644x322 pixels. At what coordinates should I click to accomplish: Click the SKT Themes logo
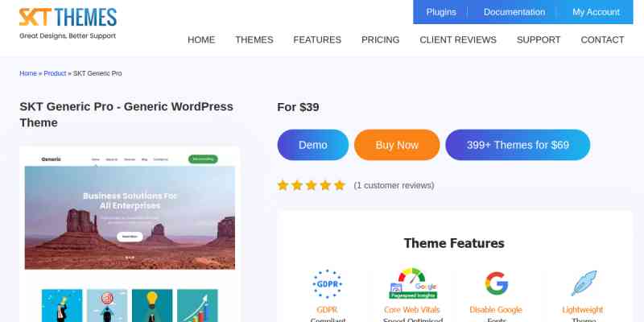pos(68,23)
